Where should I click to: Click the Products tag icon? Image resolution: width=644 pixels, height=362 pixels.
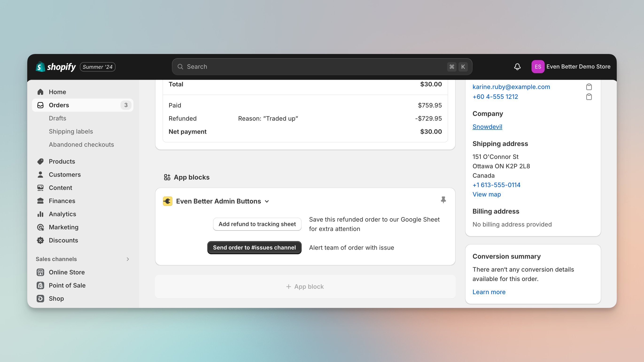pyautogui.click(x=40, y=161)
